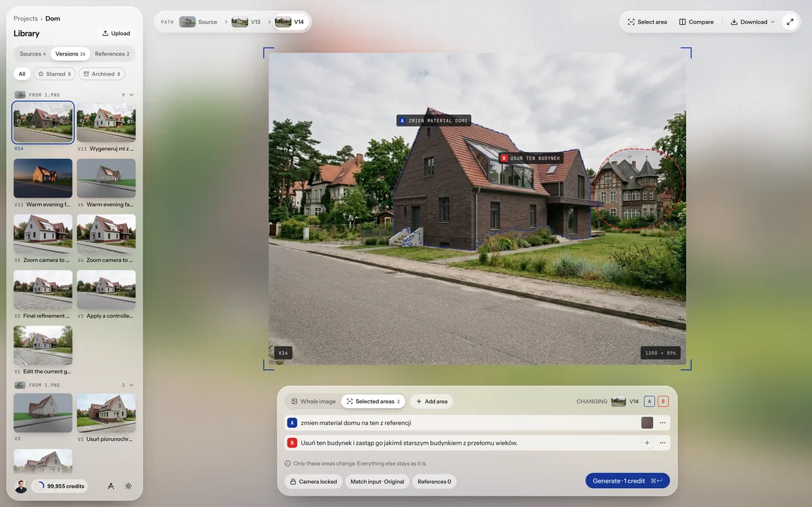
Task: Open the Compare view
Action: [696, 22]
